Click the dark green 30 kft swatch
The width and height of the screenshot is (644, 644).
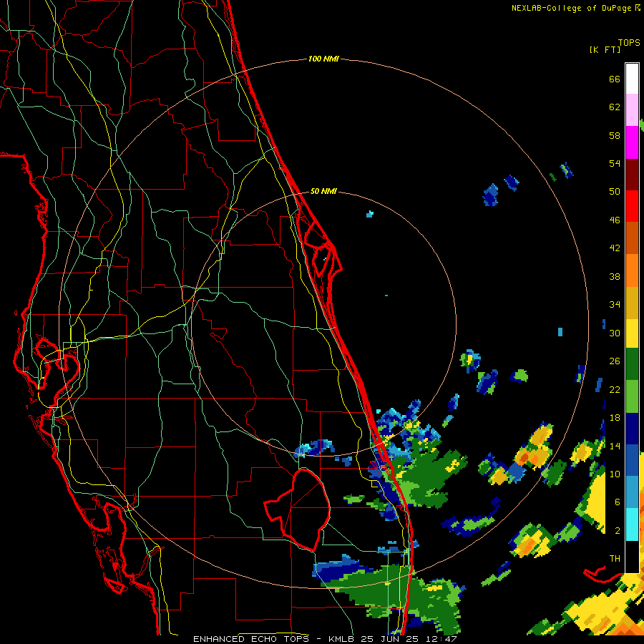[632, 364]
